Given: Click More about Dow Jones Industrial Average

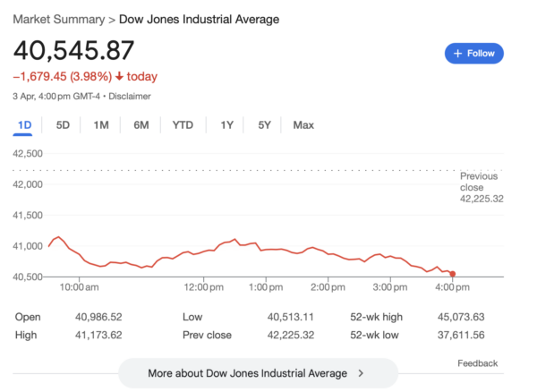Looking at the screenshot, I should (x=247, y=372).
